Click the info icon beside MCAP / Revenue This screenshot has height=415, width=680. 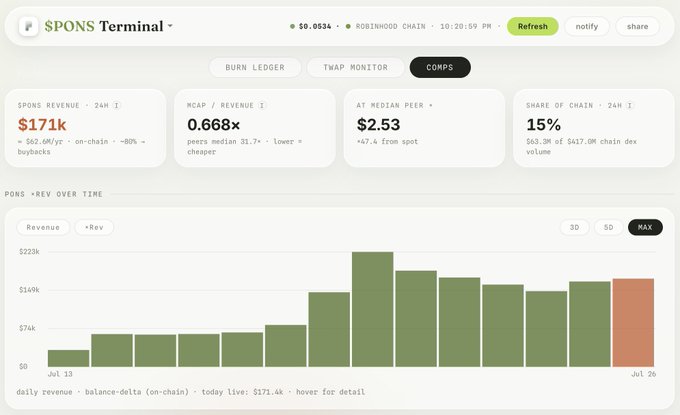click(262, 105)
